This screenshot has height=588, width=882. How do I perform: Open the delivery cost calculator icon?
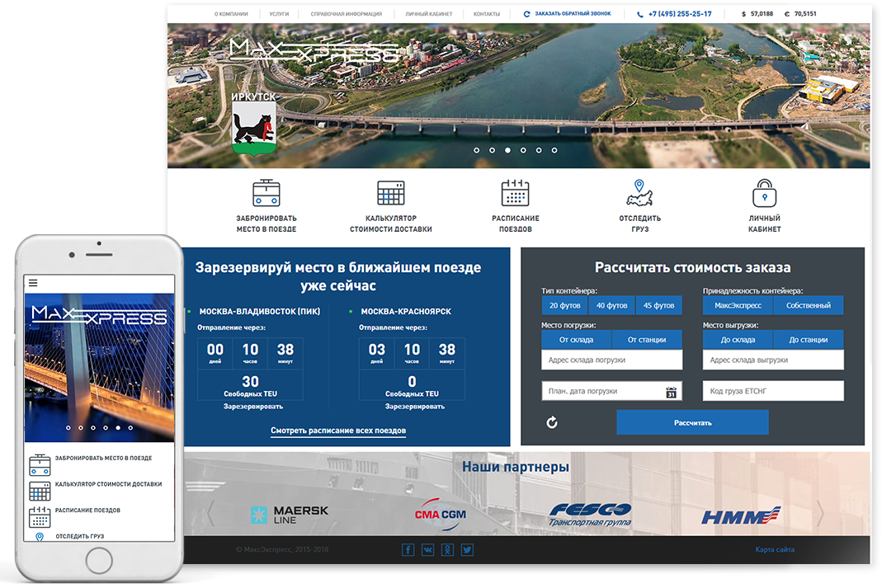(x=390, y=193)
